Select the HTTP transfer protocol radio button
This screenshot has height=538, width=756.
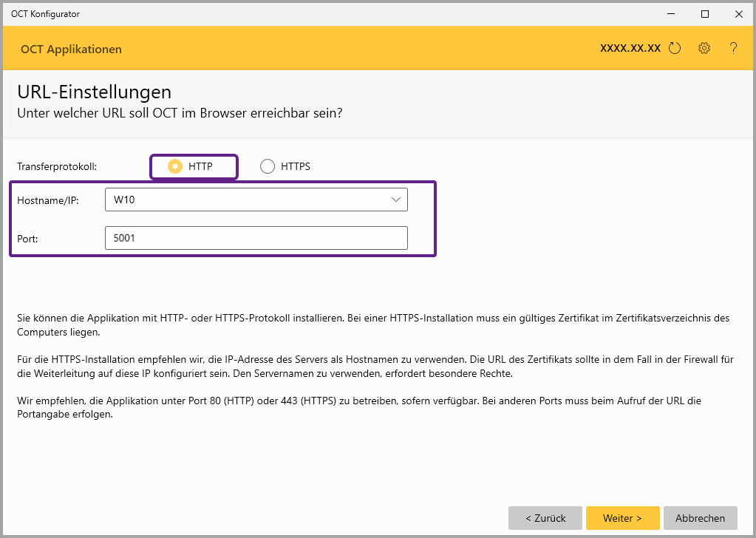pos(175,166)
